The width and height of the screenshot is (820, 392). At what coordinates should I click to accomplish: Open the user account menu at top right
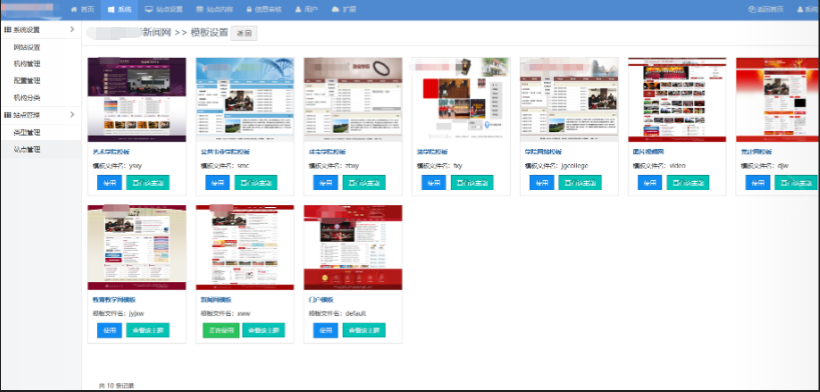point(808,9)
